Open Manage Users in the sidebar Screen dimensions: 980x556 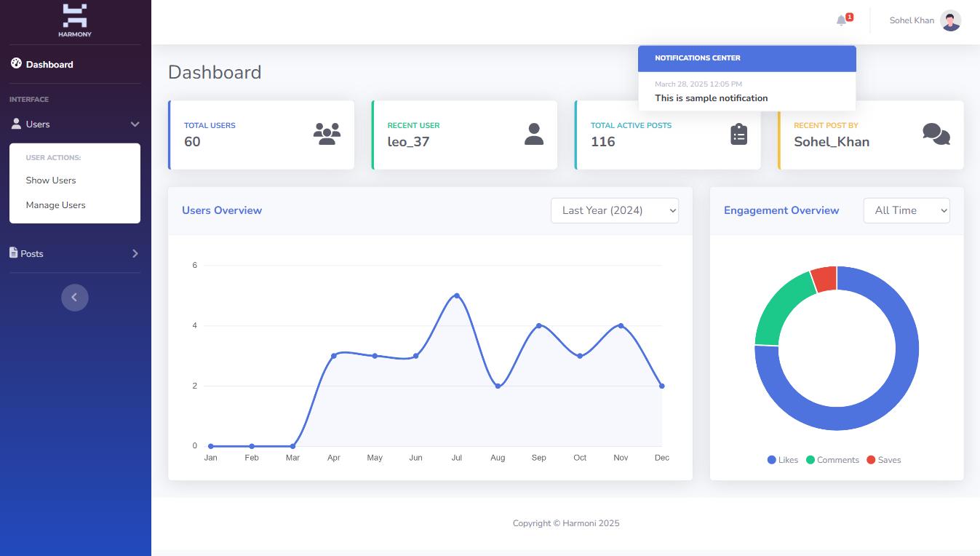56,205
